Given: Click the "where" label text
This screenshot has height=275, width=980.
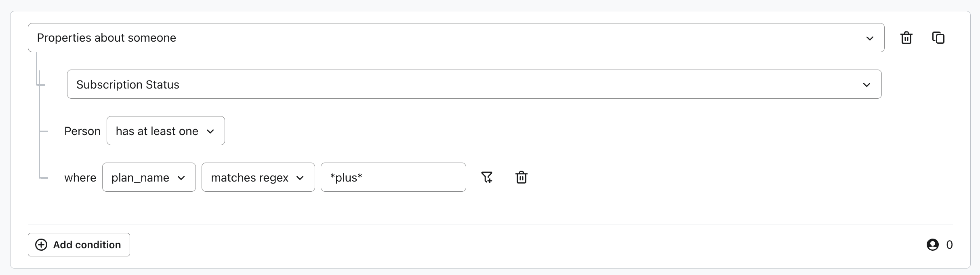Looking at the screenshot, I should coord(80,178).
